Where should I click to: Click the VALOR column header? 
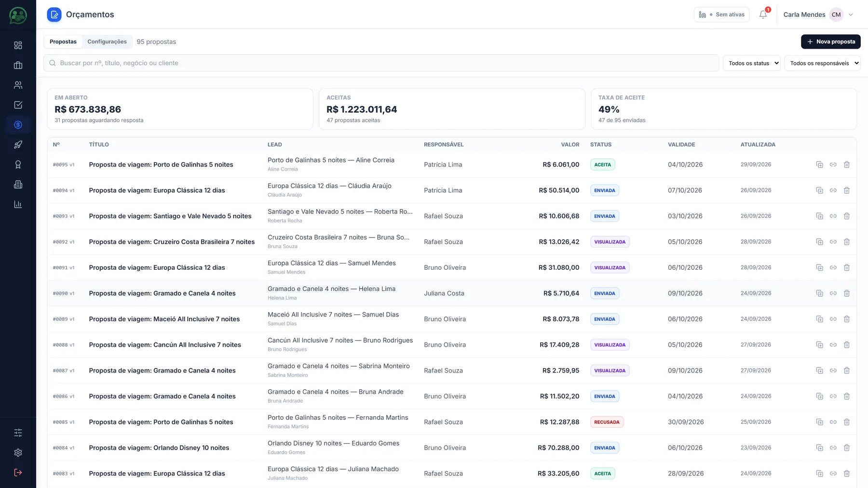(x=570, y=145)
